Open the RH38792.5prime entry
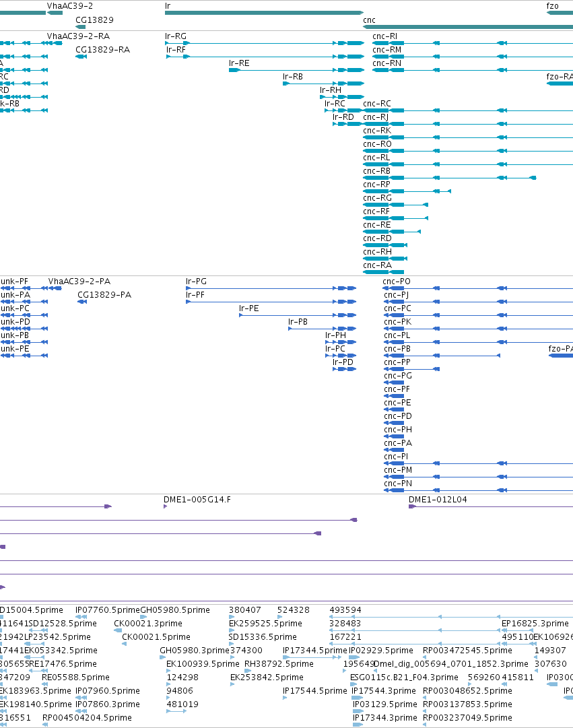This screenshot has height=728, width=573. coord(279,664)
